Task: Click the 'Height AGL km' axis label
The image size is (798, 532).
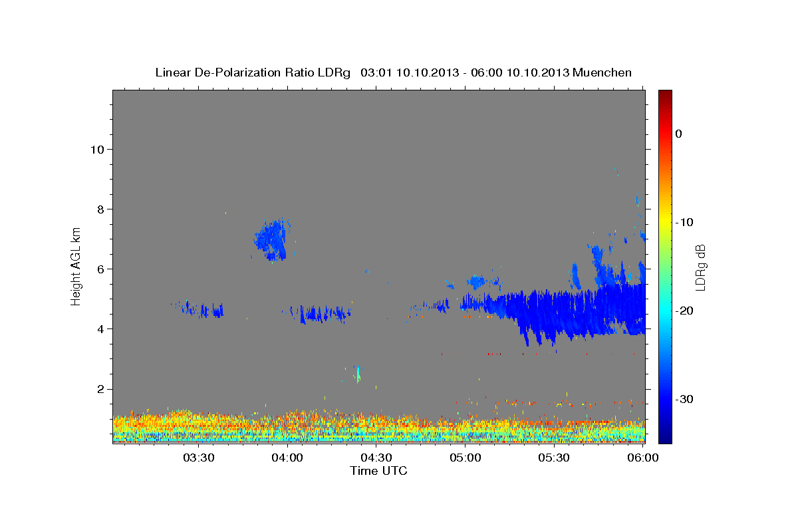Action: tap(76, 267)
